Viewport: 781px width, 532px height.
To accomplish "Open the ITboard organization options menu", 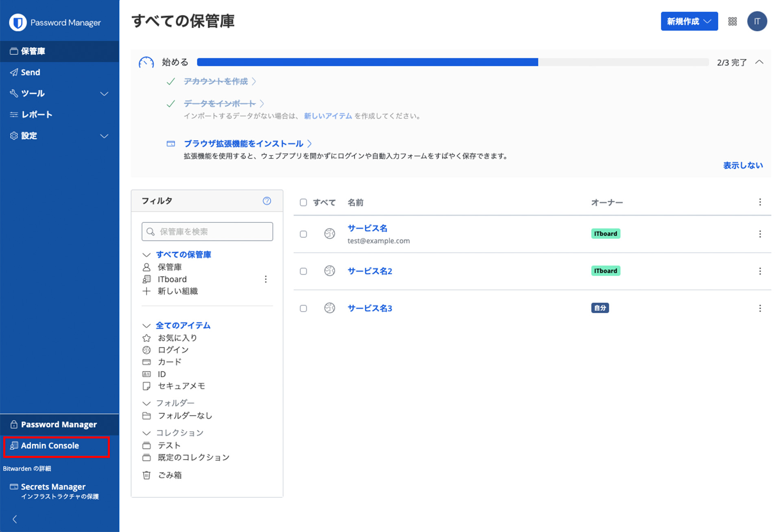I will (x=266, y=279).
